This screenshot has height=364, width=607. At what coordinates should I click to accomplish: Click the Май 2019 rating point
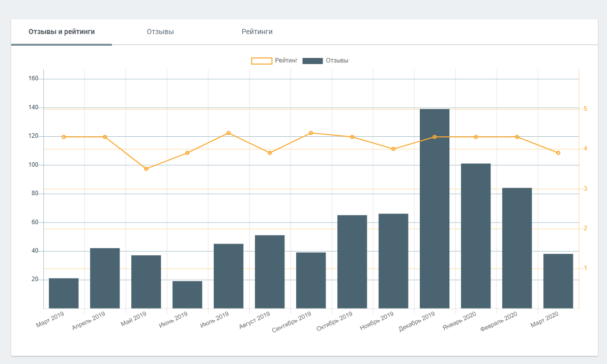pyautogui.click(x=146, y=169)
